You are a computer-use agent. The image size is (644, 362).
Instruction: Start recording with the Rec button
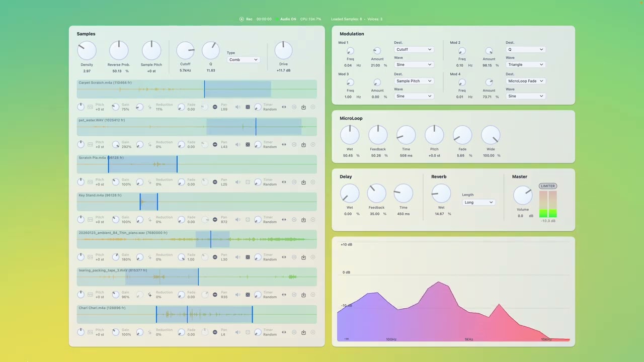[x=246, y=19]
